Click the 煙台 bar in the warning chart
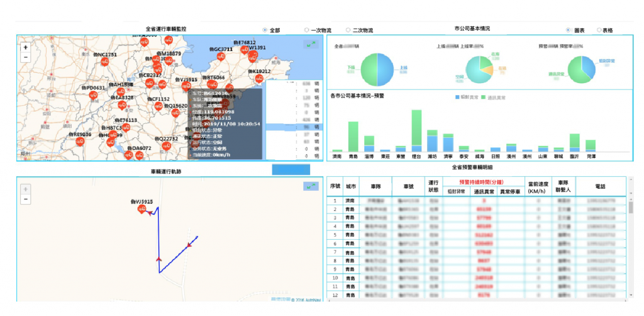 416,131
